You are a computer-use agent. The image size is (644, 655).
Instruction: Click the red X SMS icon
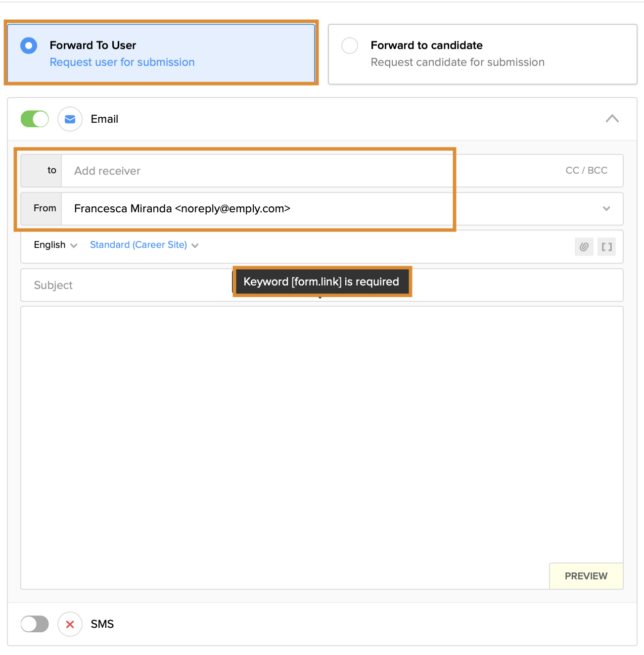(x=70, y=624)
